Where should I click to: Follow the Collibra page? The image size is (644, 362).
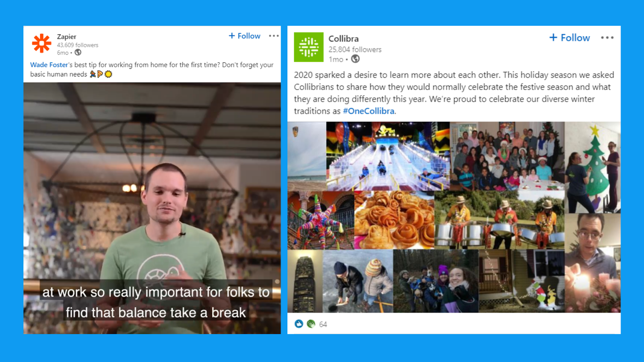(x=570, y=37)
